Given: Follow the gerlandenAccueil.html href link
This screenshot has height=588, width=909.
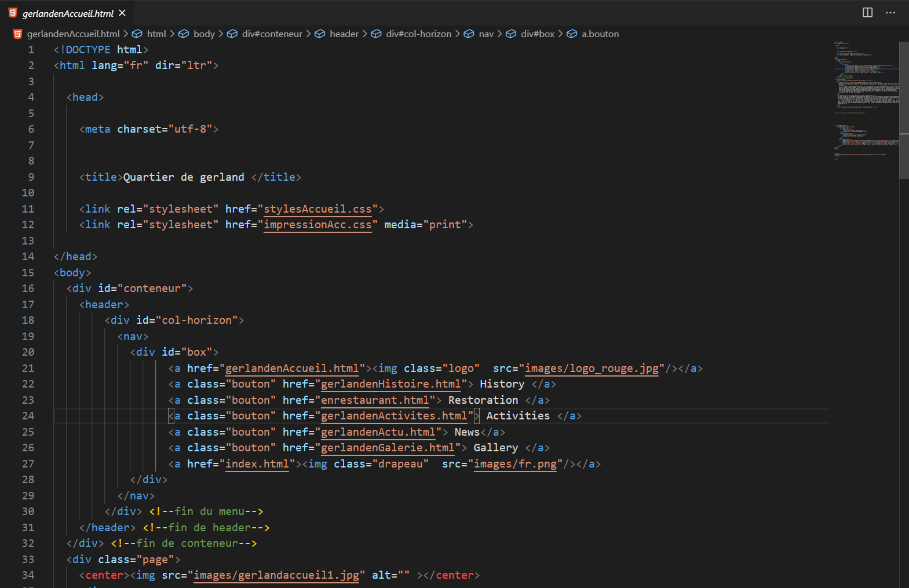Looking at the screenshot, I should click(x=292, y=368).
